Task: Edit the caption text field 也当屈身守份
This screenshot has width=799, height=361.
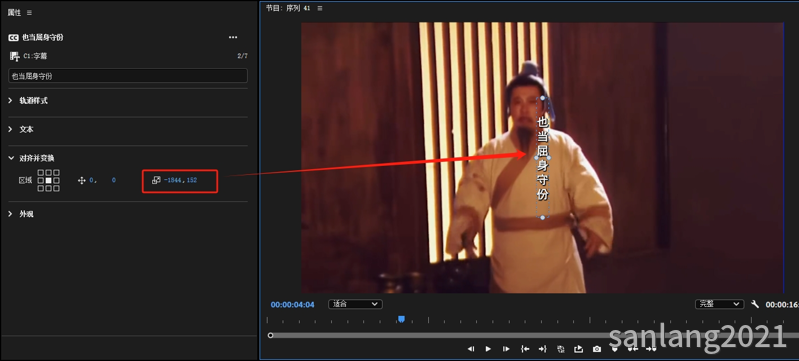Action: [x=128, y=76]
